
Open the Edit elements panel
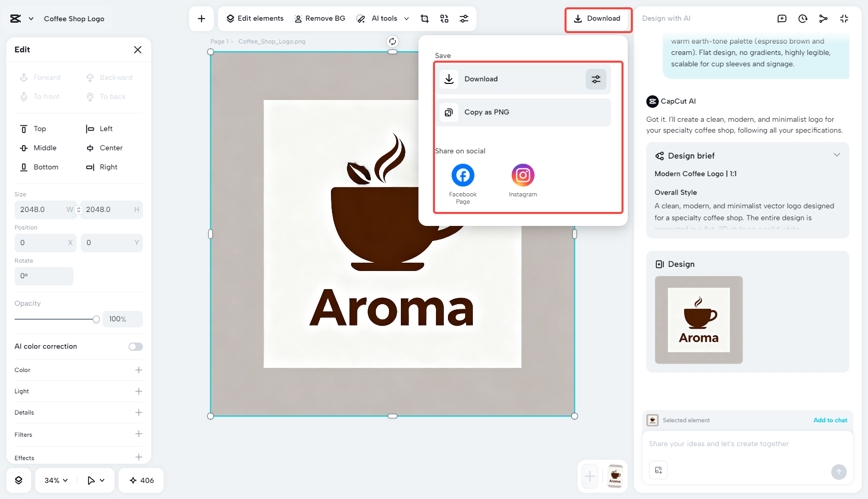pyautogui.click(x=254, y=18)
